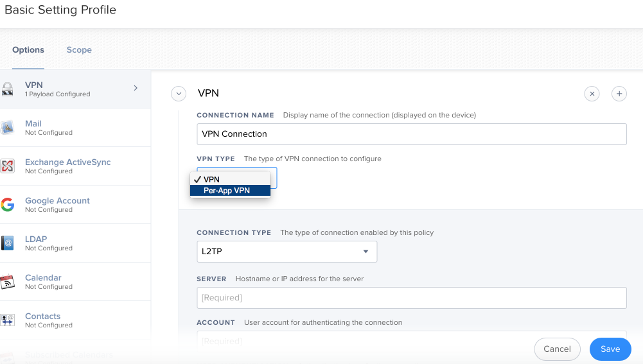
Task: Remove VPN payload with the X icon
Action: (x=592, y=94)
